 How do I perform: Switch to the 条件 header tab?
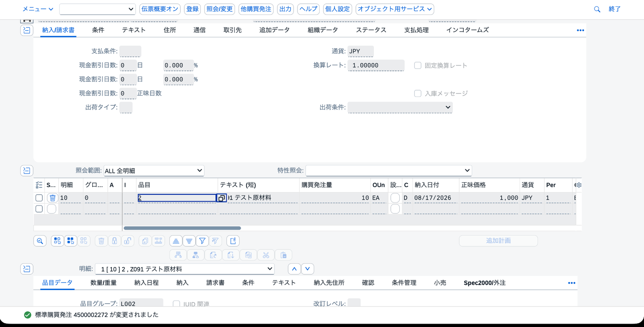coord(98,30)
